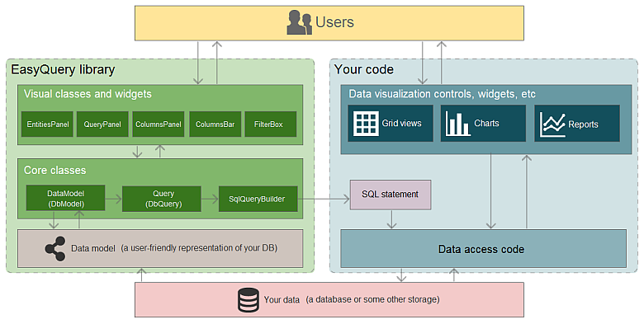
Task: Click the Reports label
Action: click(x=583, y=124)
